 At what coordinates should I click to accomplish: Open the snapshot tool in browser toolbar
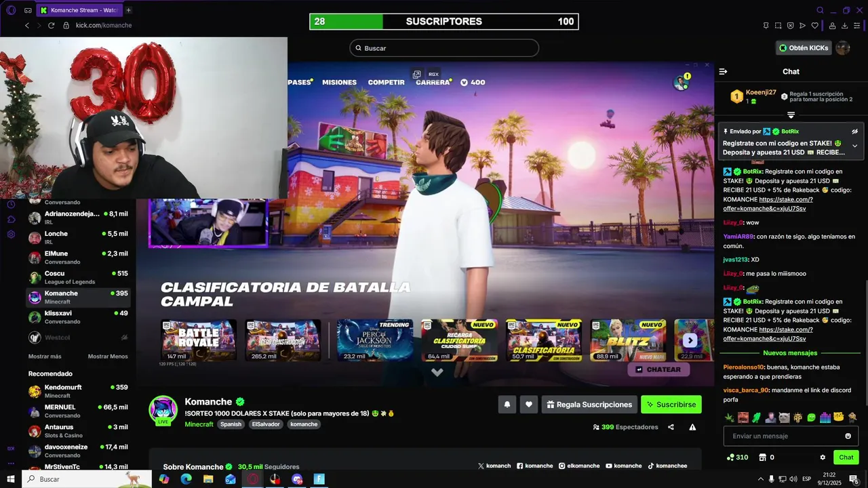(x=778, y=26)
